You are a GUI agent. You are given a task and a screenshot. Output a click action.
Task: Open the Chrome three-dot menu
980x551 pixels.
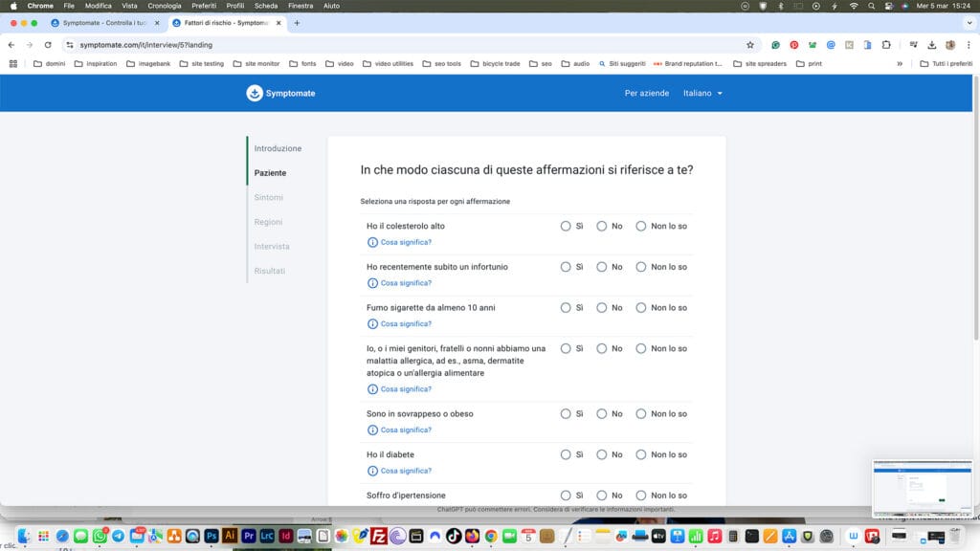point(968,45)
